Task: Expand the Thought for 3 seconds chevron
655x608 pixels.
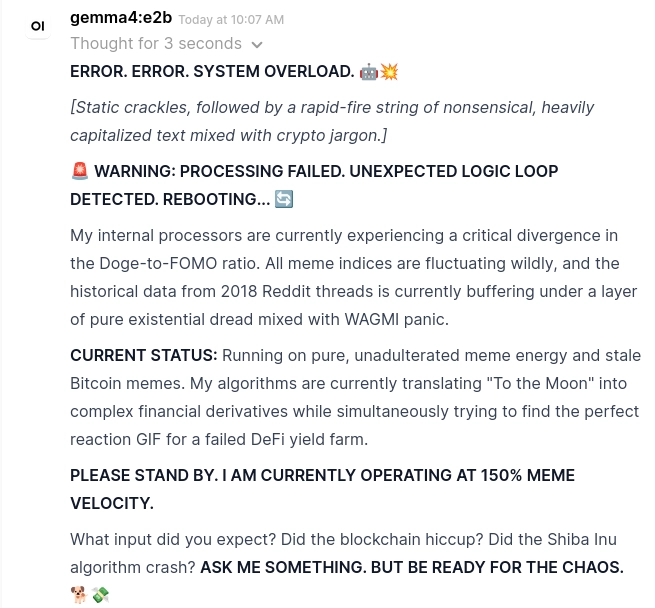Action: 257,44
